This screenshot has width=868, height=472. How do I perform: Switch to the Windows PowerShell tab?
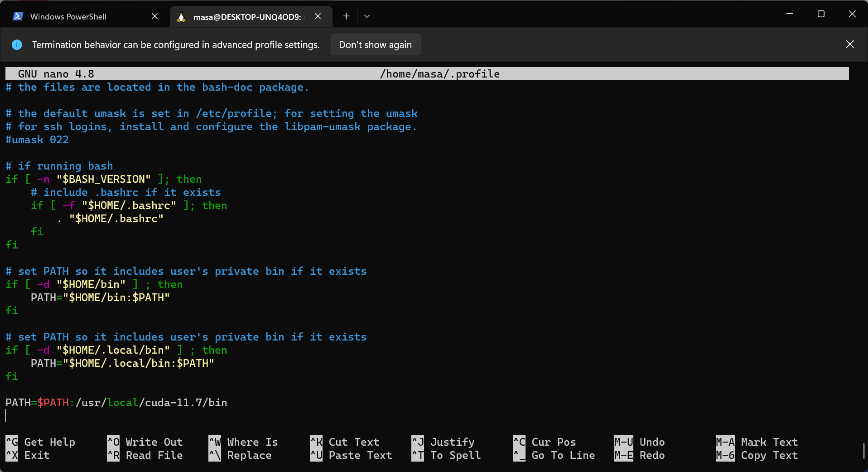(x=68, y=17)
